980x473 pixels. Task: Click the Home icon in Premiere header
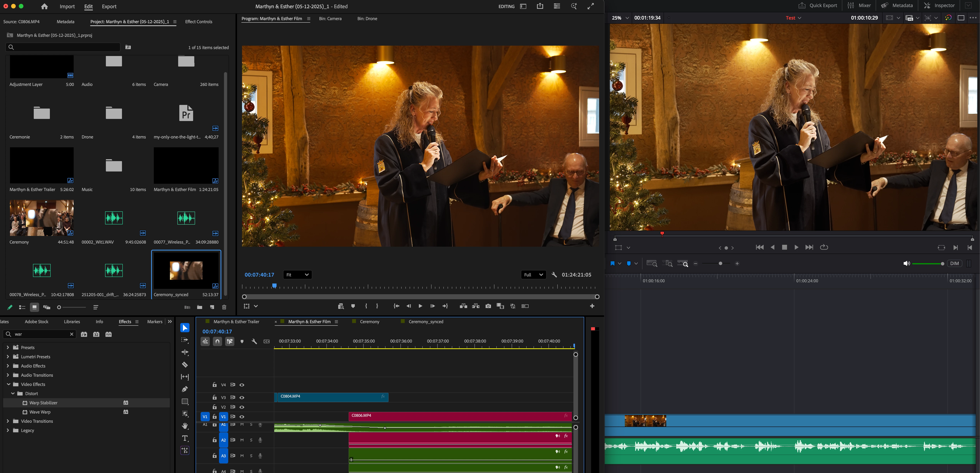coord(44,7)
